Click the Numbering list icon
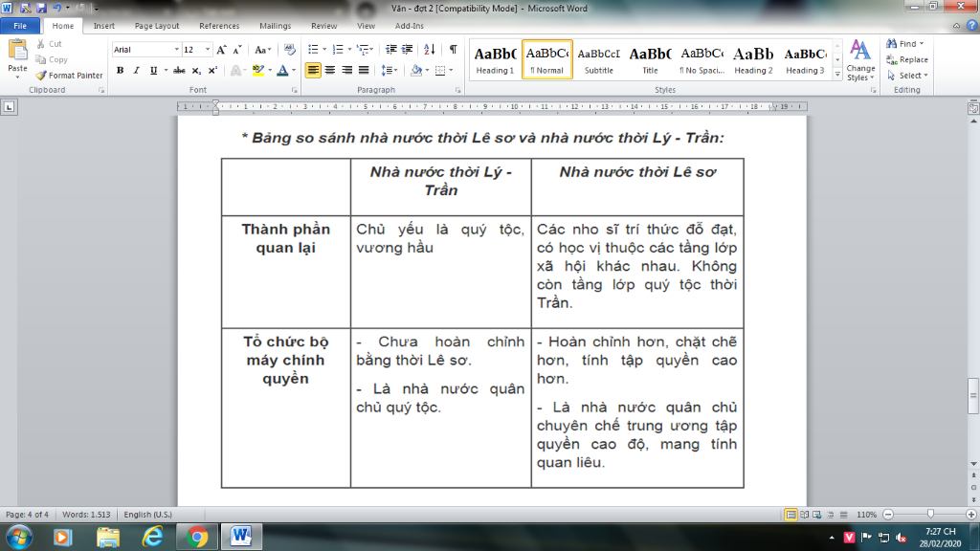This screenshot has height=551, width=980. pos(338,50)
